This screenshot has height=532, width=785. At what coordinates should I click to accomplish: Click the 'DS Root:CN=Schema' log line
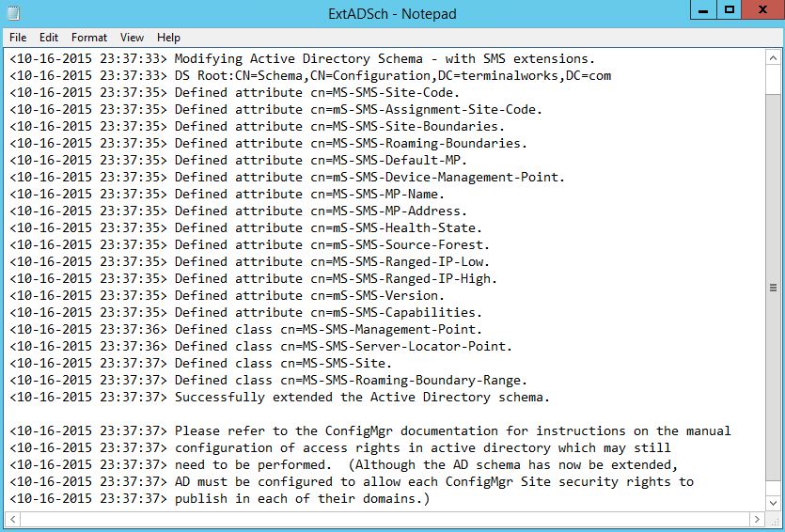(310, 75)
